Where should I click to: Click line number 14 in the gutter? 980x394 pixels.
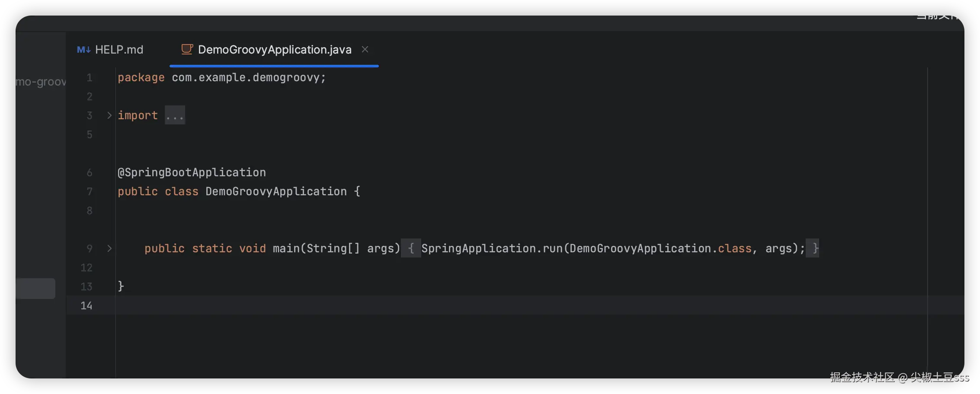tap(86, 305)
